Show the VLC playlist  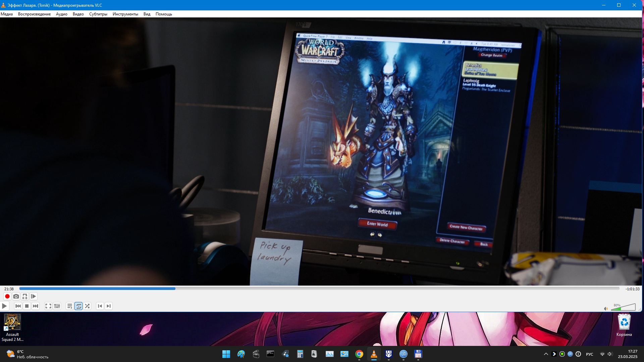pyautogui.click(x=69, y=306)
